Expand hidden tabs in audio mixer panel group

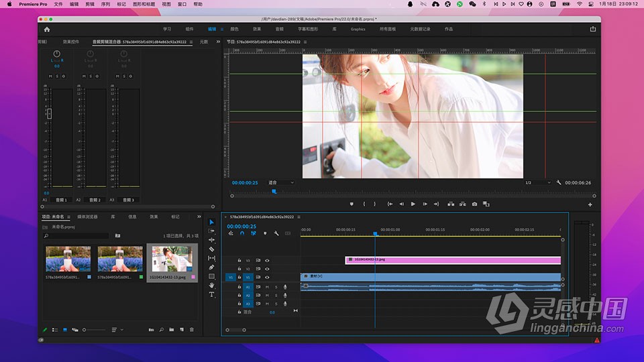pos(218,42)
